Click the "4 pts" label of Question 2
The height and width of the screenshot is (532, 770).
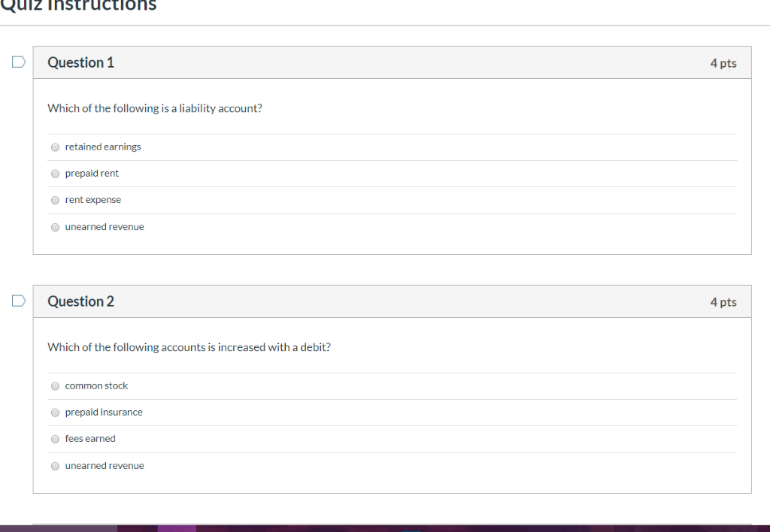click(723, 302)
